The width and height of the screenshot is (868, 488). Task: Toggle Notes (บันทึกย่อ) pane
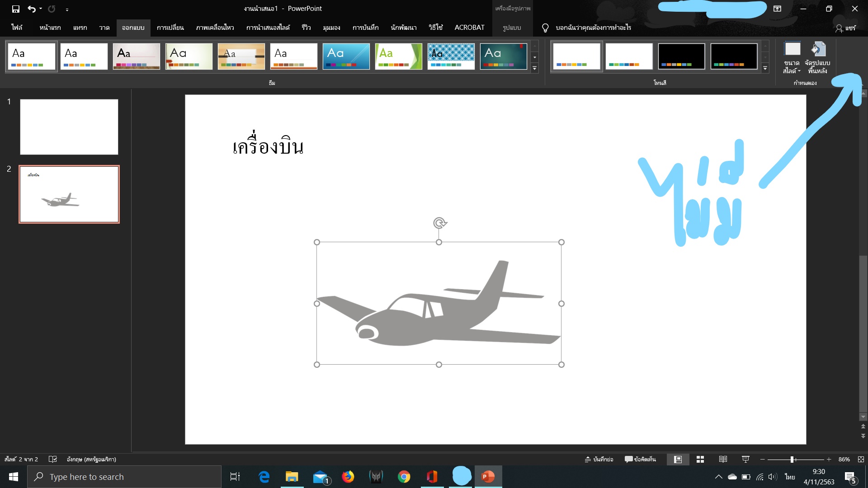tap(599, 459)
